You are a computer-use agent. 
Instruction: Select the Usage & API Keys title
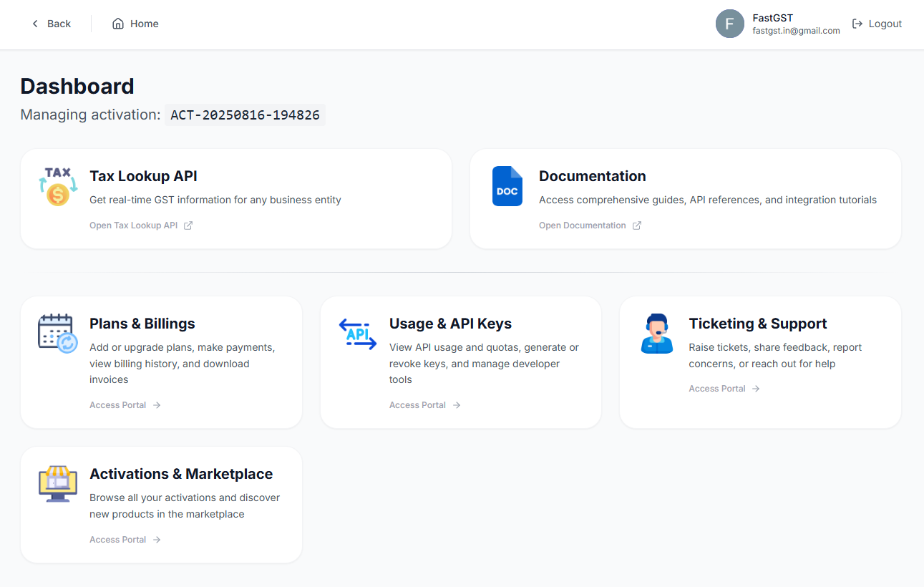click(450, 324)
